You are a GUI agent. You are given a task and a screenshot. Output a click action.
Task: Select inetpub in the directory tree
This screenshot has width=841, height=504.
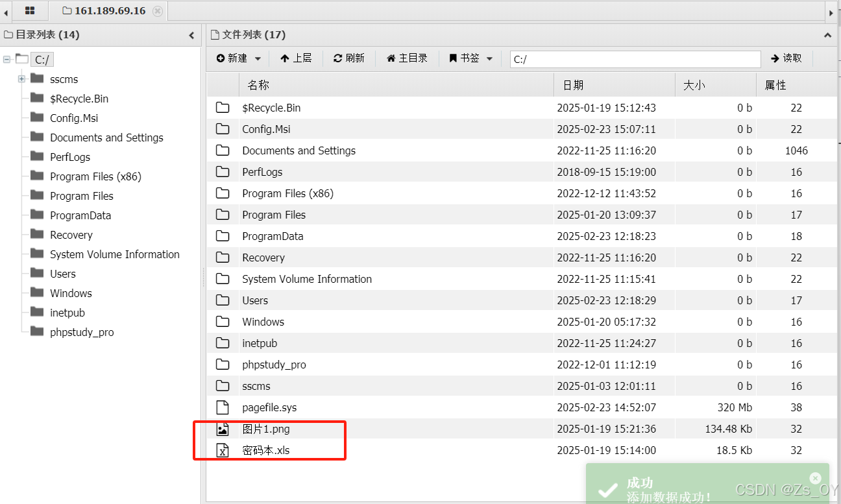click(67, 313)
